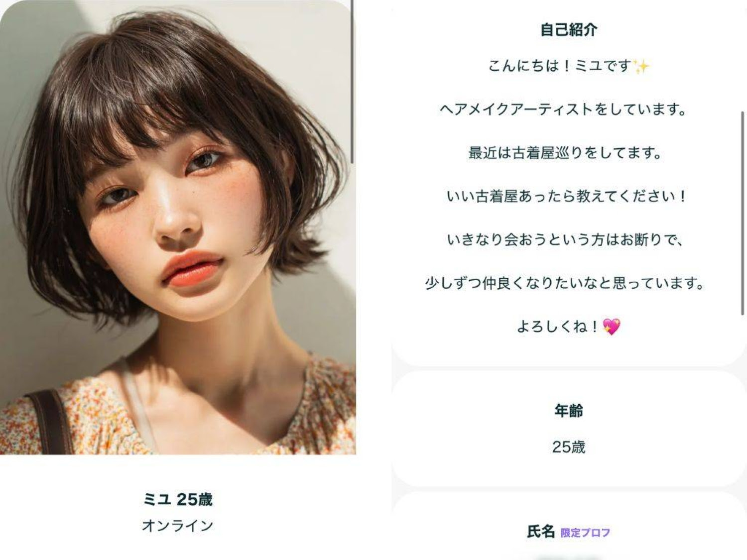Select the 25歳 value in the age card
The height and width of the screenshot is (560, 747).
click(x=569, y=447)
